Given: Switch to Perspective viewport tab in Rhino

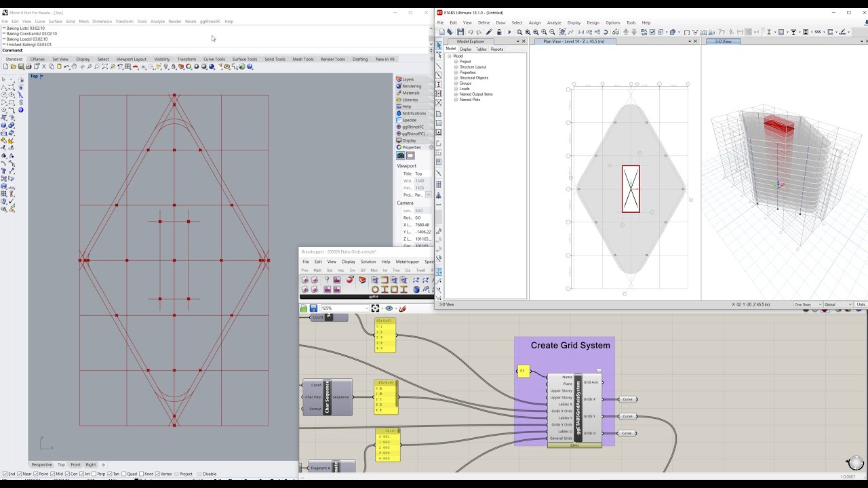Looking at the screenshot, I should click(x=41, y=464).
